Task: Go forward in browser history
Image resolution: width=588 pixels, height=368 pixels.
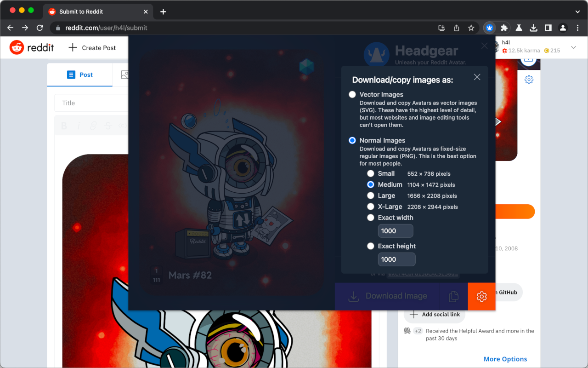Action: point(25,28)
